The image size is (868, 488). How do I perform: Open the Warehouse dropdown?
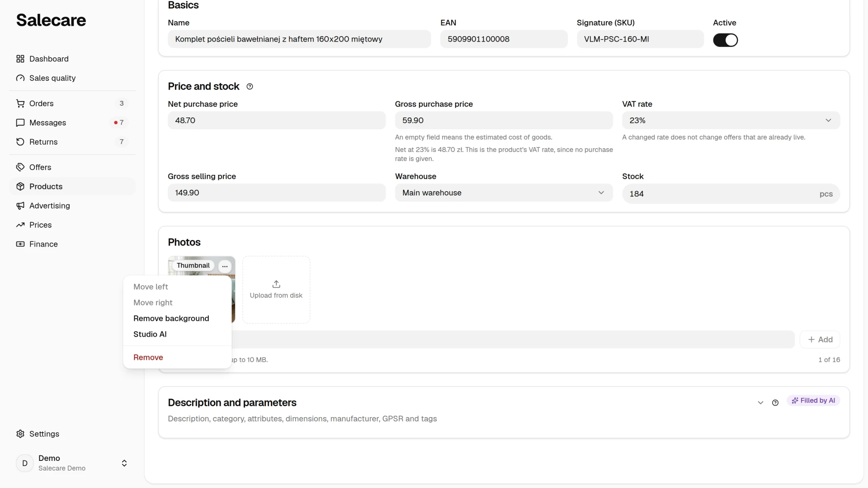pos(504,193)
